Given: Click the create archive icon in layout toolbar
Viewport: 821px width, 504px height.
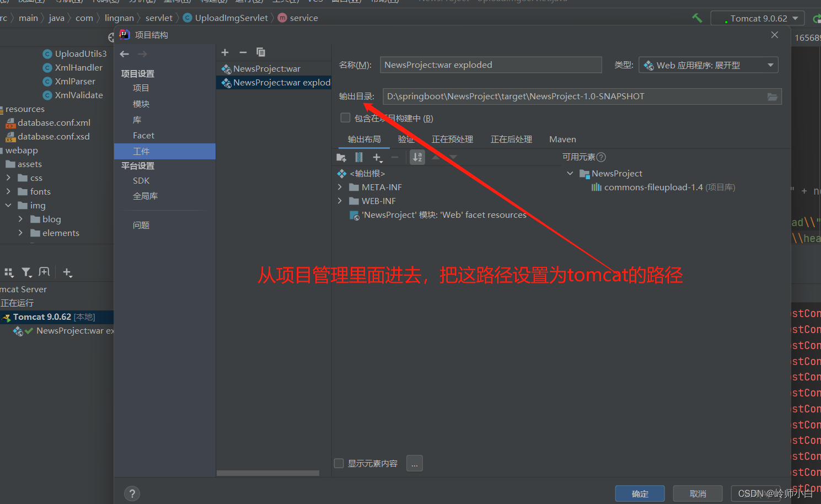Looking at the screenshot, I should pos(359,157).
